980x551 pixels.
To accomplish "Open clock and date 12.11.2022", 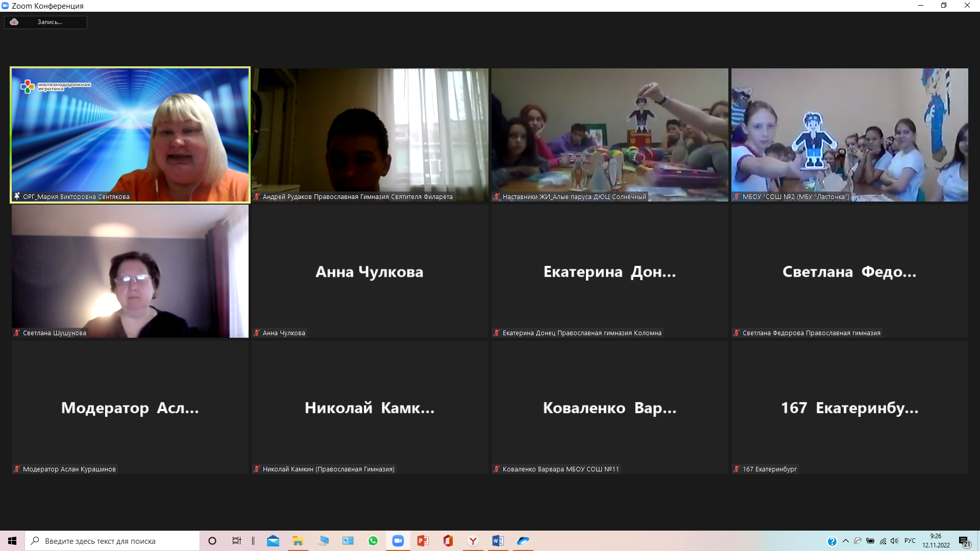I will (936, 541).
